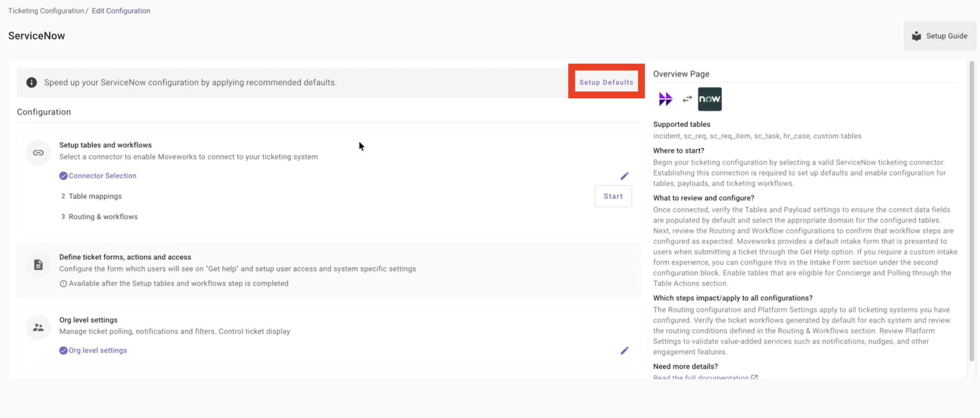
Task: Click the Edit Configuration breadcrumb
Action: [x=121, y=10]
